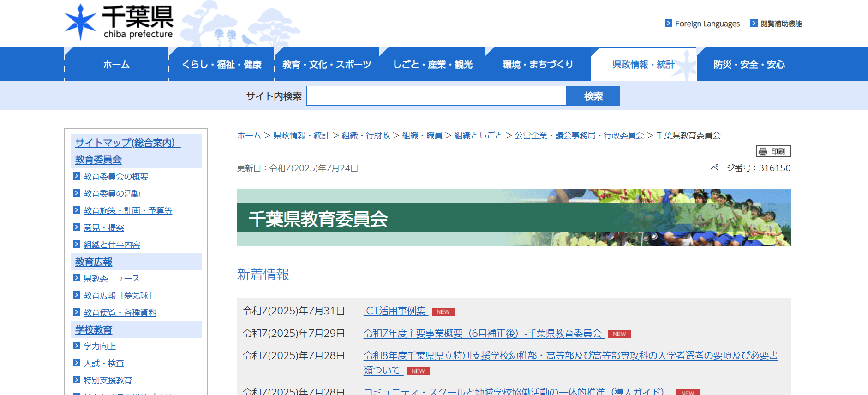Click arrow icon next to 入試・検査
The image size is (868, 395).
point(77,363)
